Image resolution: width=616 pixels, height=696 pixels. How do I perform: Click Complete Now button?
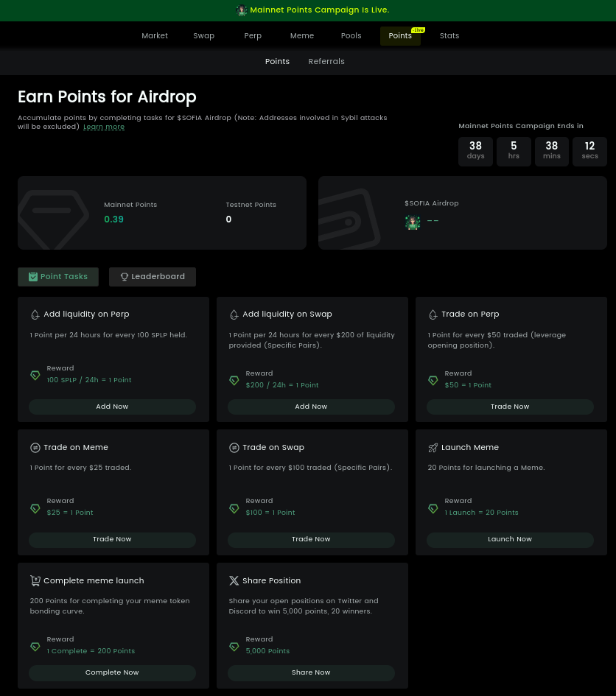point(112,672)
